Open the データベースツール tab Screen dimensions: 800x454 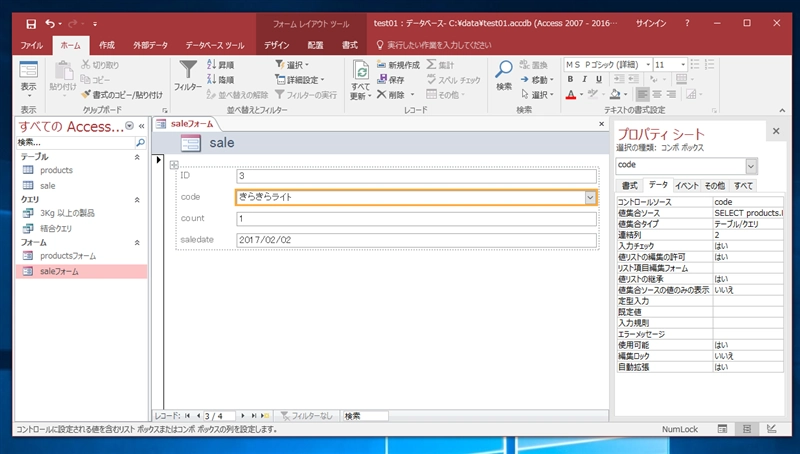pos(215,45)
